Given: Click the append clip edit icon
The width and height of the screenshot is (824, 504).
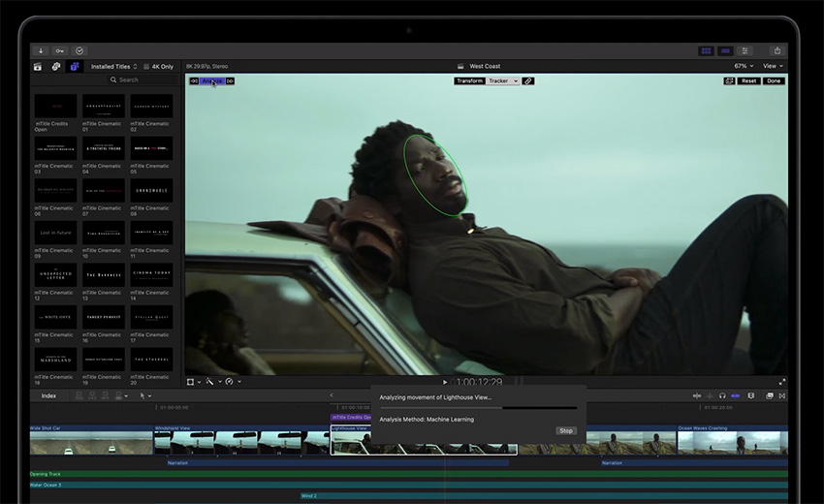Looking at the screenshot, I should (x=105, y=395).
